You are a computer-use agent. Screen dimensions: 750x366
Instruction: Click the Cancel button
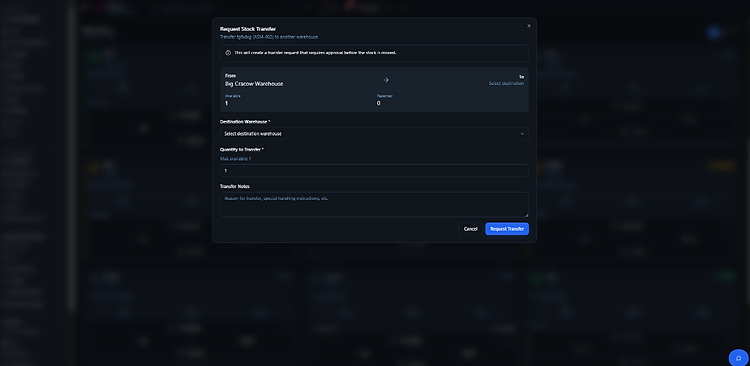click(470, 229)
